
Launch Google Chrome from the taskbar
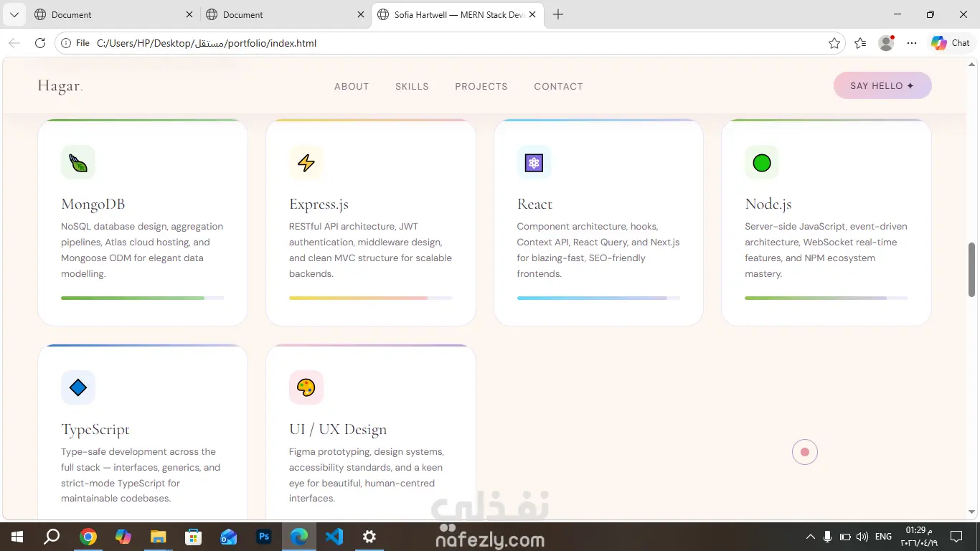click(x=88, y=537)
